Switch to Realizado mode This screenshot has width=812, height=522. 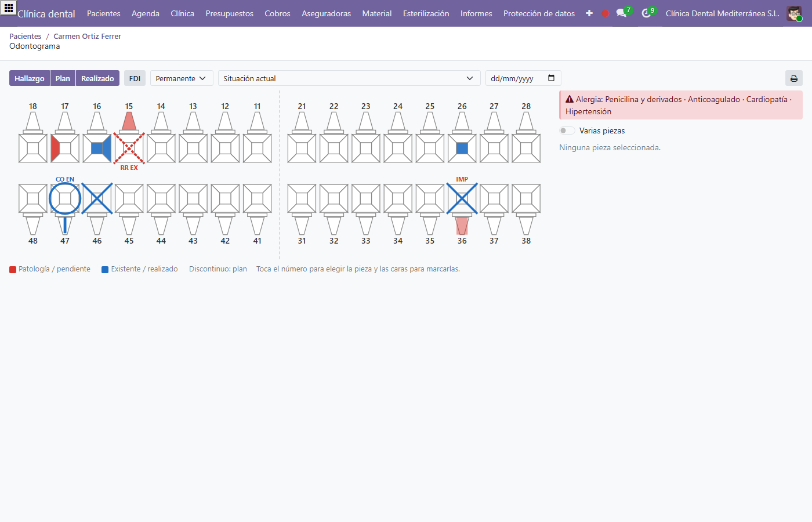coord(97,78)
